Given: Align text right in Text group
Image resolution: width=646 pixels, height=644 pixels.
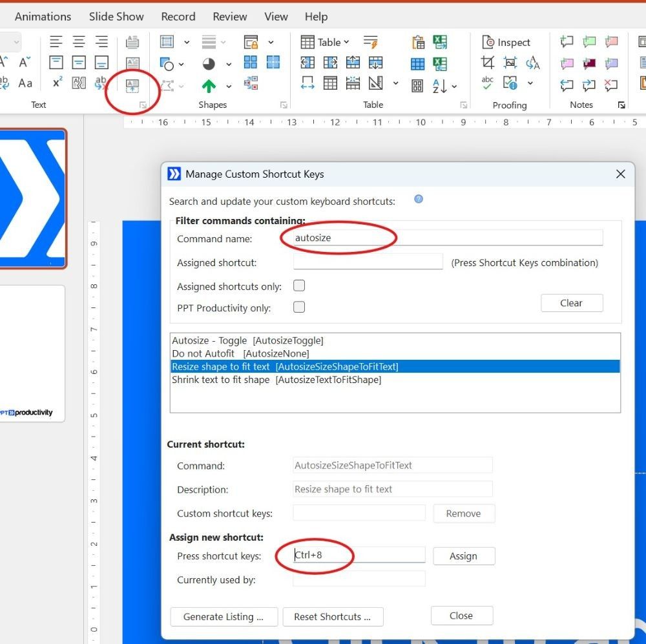Looking at the screenshot, I should [101, 41].
